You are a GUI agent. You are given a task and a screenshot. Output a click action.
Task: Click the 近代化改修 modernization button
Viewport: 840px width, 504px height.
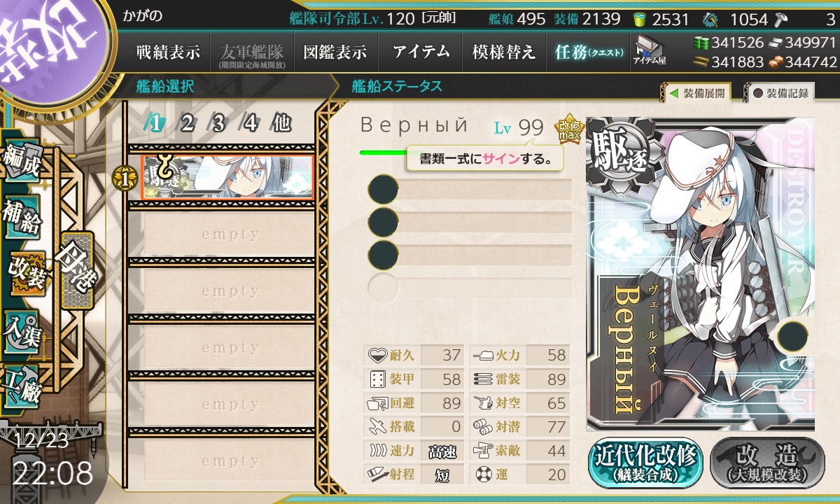pyautogui.click(x=645, y=463)
